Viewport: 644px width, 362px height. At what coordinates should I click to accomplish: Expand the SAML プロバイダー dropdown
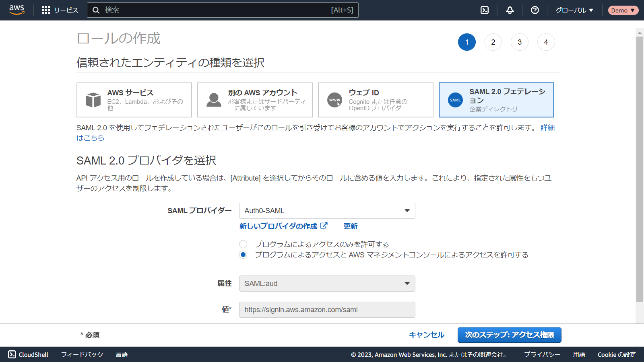327,211
